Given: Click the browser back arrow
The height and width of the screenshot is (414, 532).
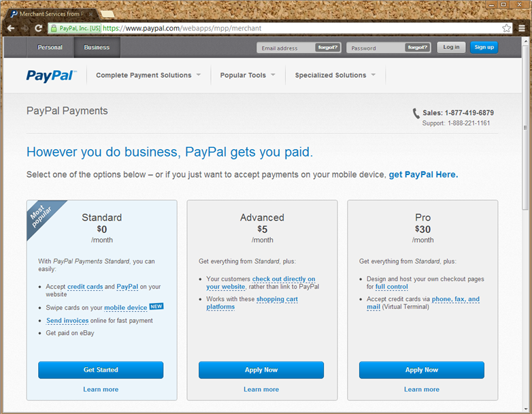Looking at the screenshot, I should click(11, 28).
